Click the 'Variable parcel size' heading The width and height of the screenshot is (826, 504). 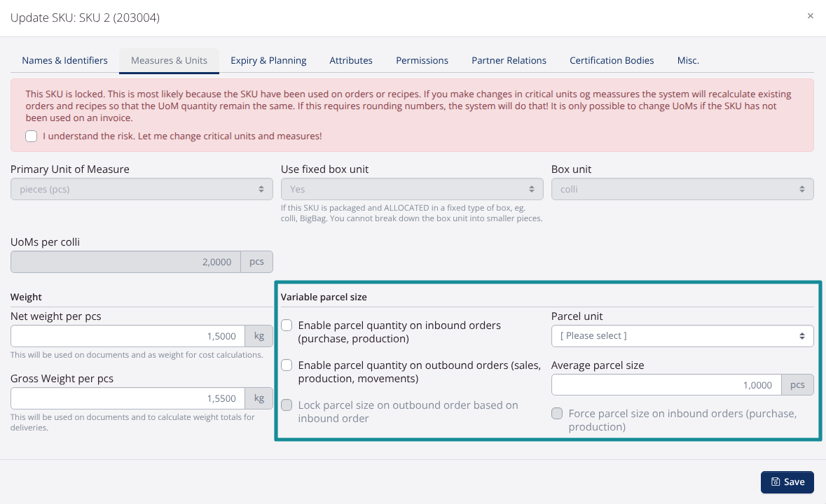point(324,297)
